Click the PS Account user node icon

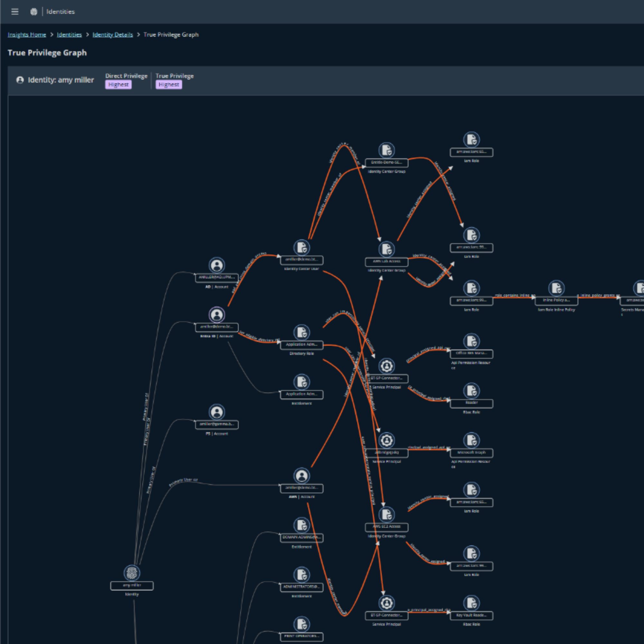click(217, 412)
